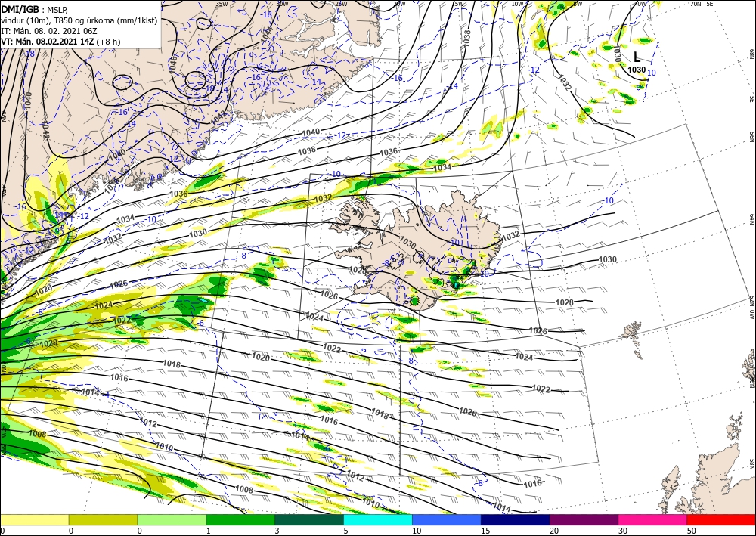Click the legend value '20'
The height and width of the screenshot is (536, 756).
point(553,531)
